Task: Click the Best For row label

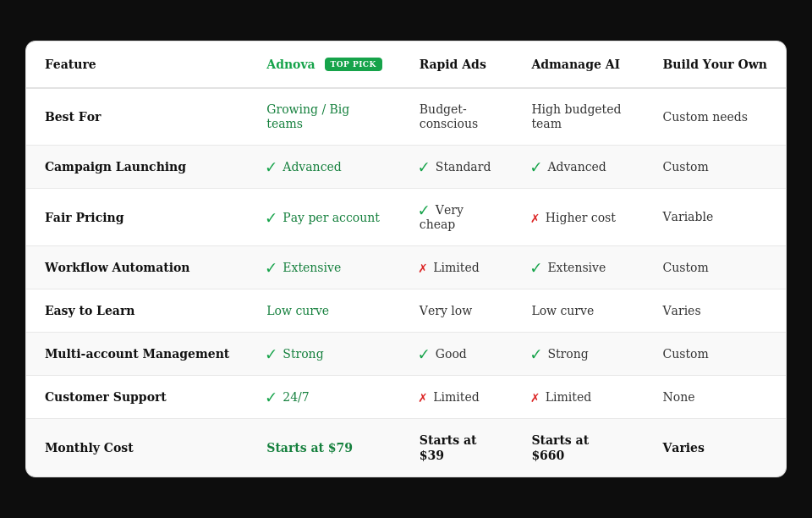Action: (x=73, y=117)
